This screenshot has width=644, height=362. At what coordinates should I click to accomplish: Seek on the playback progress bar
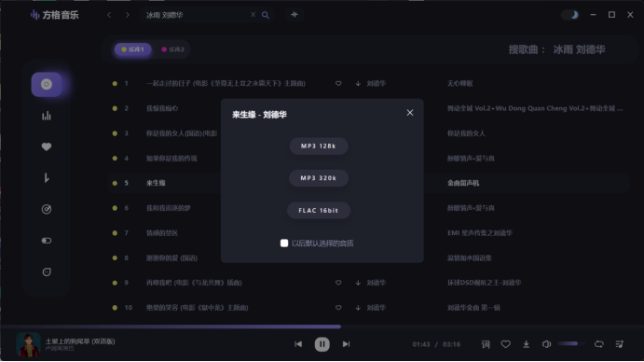pos(322,327)
